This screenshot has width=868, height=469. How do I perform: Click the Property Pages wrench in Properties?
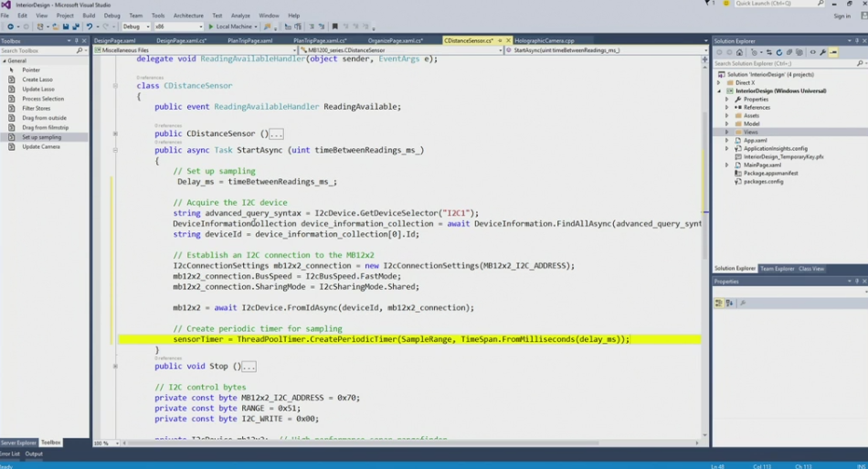[x=743, y=303]
